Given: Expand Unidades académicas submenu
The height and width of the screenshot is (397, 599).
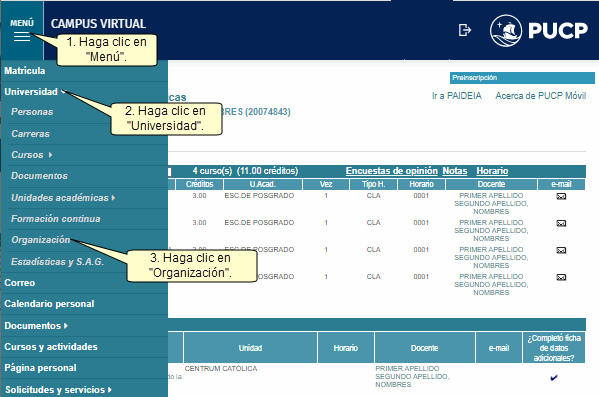Looking at the screenshot, I should click(113, 198).
